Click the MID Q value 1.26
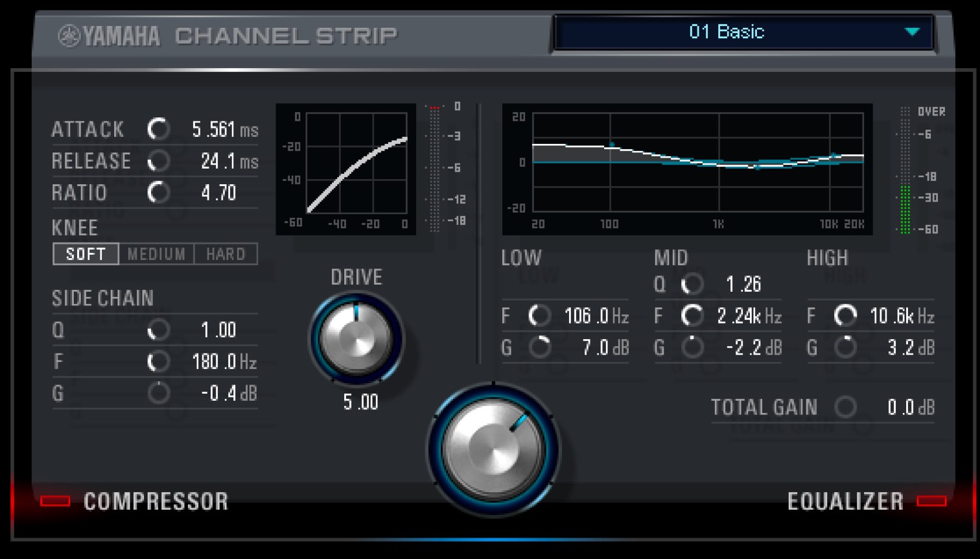 [743, 284]
